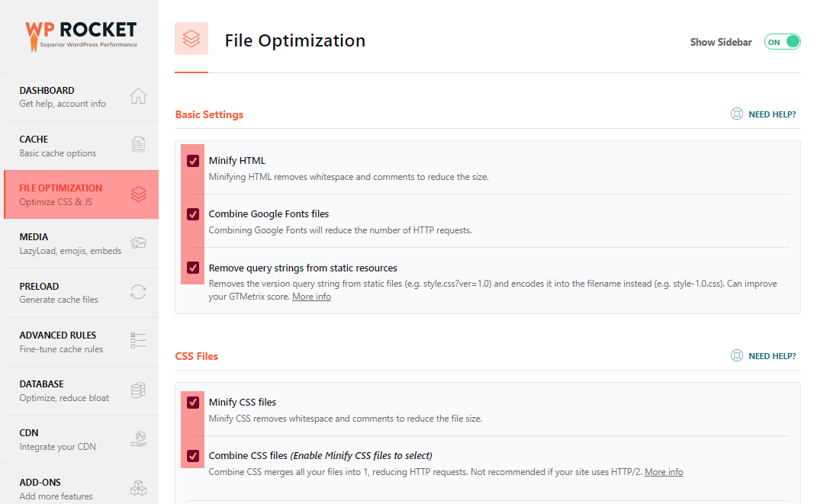Screen dimensions: 817x504
Task: Go to the Database section
Action: [x=82, y=390]
